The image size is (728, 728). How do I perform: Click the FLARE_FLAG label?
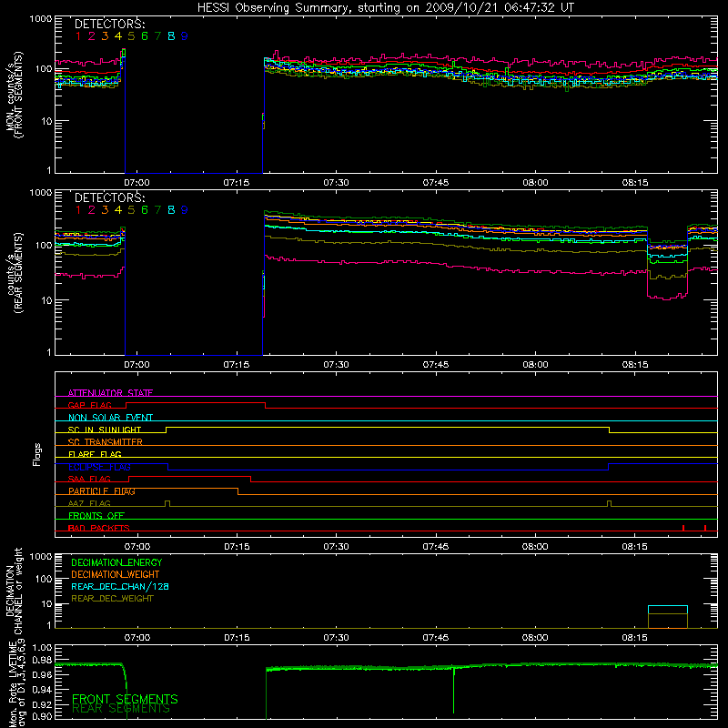95,454
